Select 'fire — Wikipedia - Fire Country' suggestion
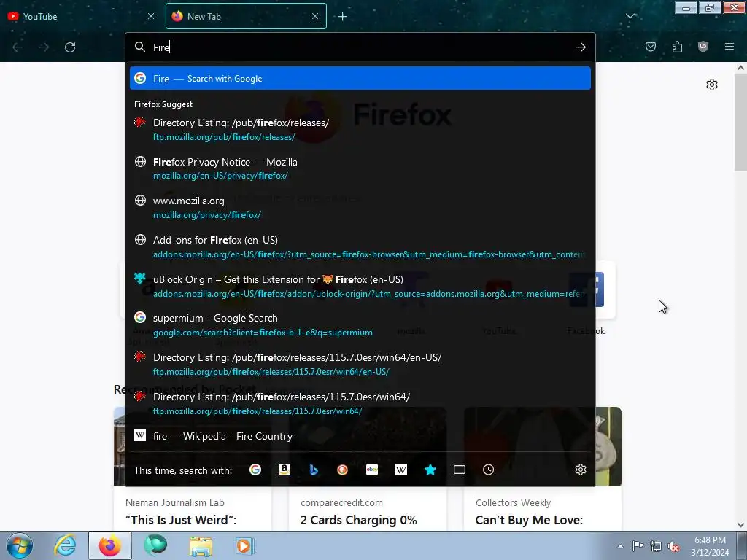 click(360, 436)
